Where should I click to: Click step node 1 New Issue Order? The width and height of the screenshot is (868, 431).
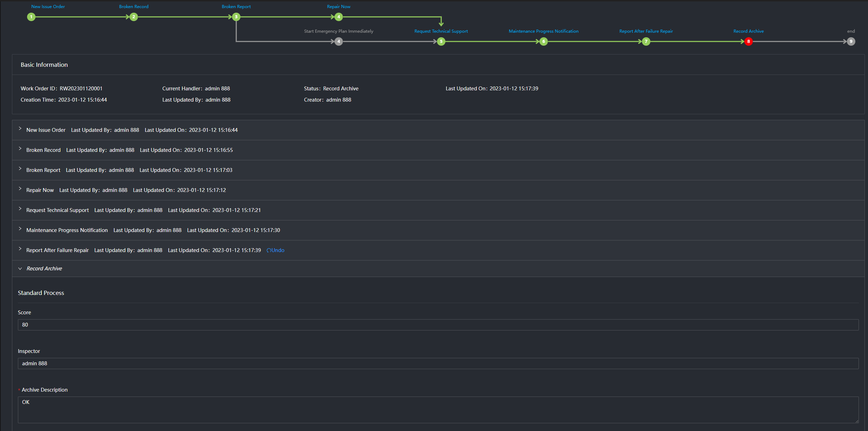tap(31, 17)
